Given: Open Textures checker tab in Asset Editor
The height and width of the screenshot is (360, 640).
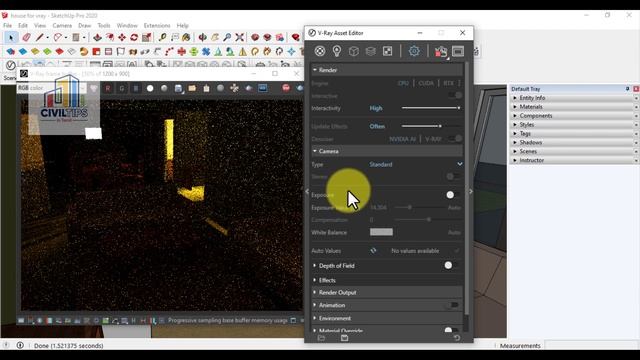Looking at the screenshot, I should coord(387,51).
